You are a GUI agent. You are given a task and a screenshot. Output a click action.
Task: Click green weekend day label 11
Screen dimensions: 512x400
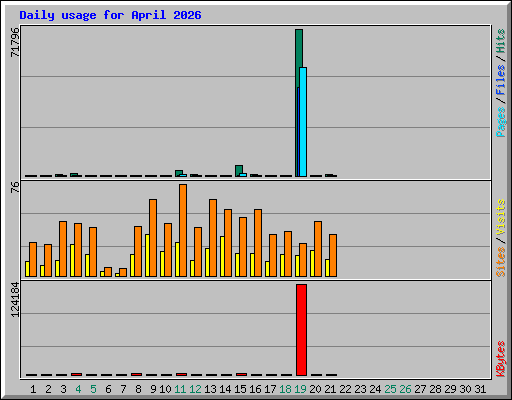(x=180, y=389)
